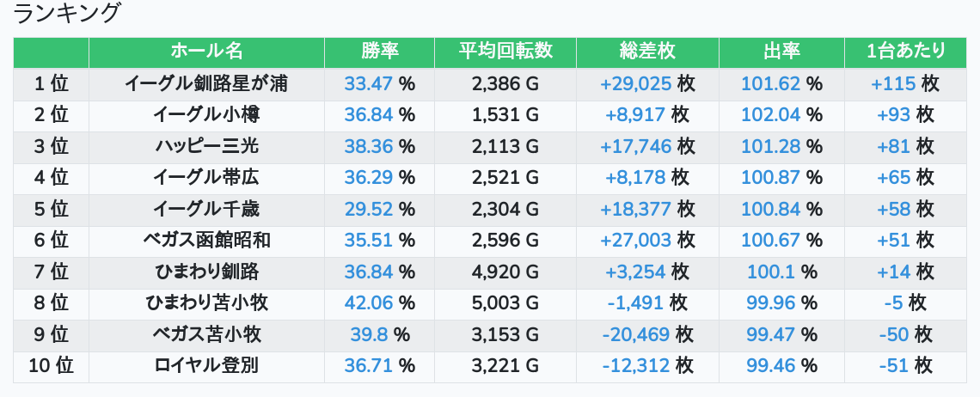Open hall イーグル小樽
This screenshot has width=980, height=397.
[206, 115]
